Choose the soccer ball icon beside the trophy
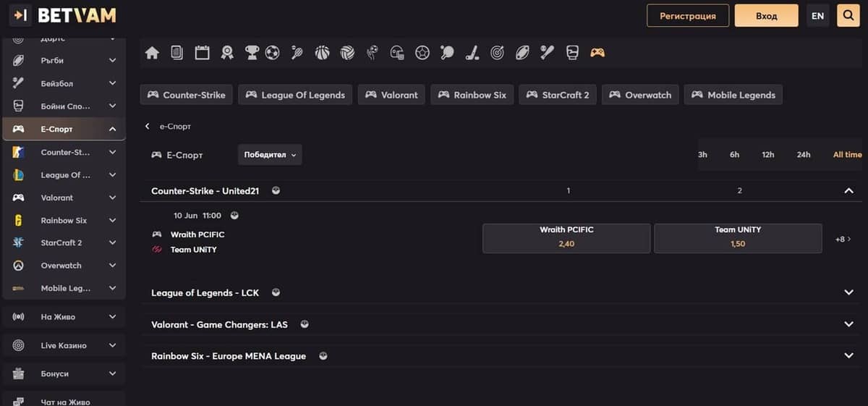 (272, 52)
